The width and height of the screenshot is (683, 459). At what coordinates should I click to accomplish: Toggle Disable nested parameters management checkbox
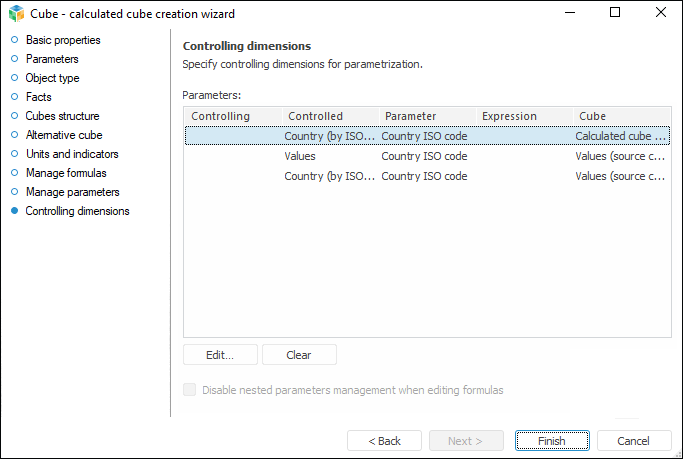[x=190, y=390]
